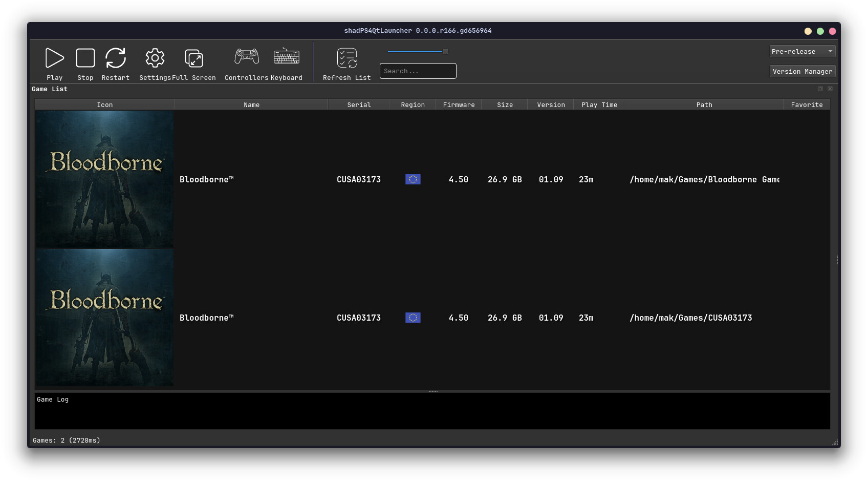Open the Keyboard configuration icon

pos(286,57)
